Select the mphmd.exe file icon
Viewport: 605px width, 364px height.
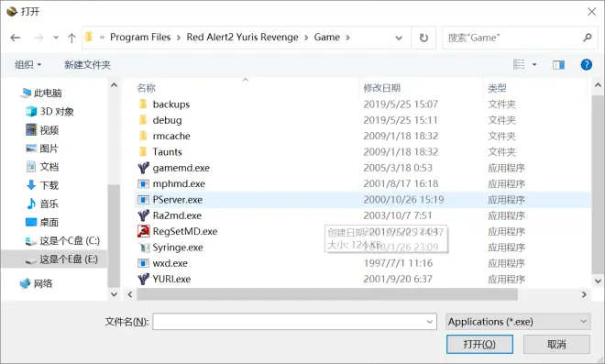[x=143, y=184]
